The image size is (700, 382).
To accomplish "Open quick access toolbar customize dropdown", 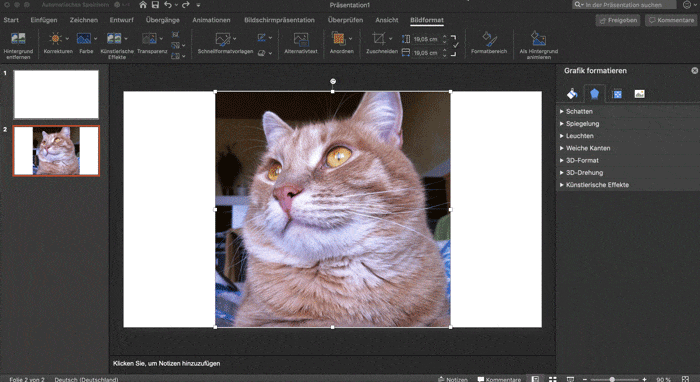I will pos(198,5).
